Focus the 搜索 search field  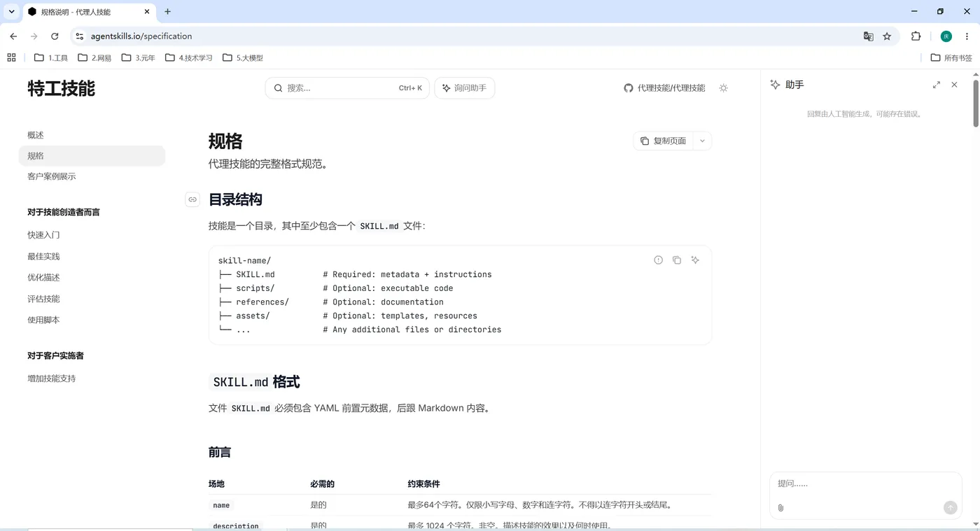click(x=347, y=88)
